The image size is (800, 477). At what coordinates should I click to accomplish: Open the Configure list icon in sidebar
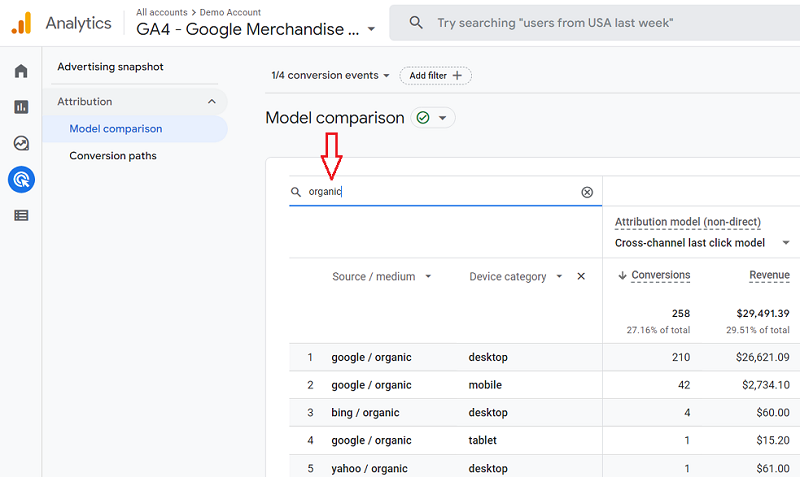pyautogui.click(x=21, y=215)
